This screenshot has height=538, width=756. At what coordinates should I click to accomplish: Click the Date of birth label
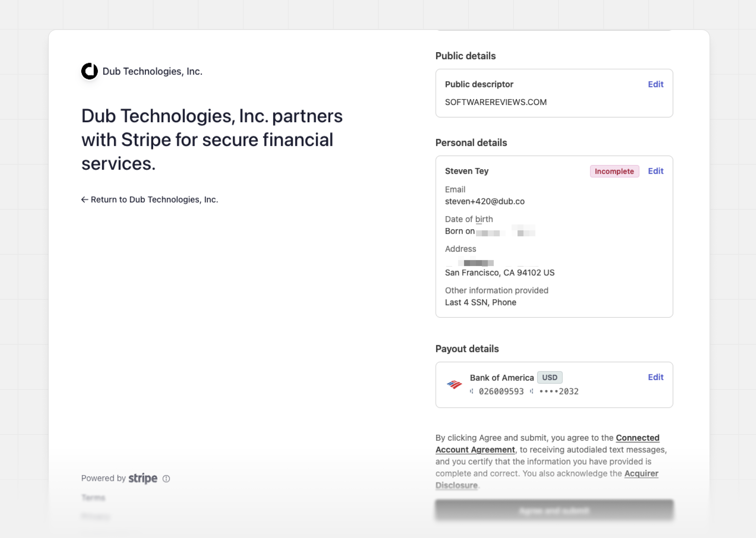tap(469, 219)
